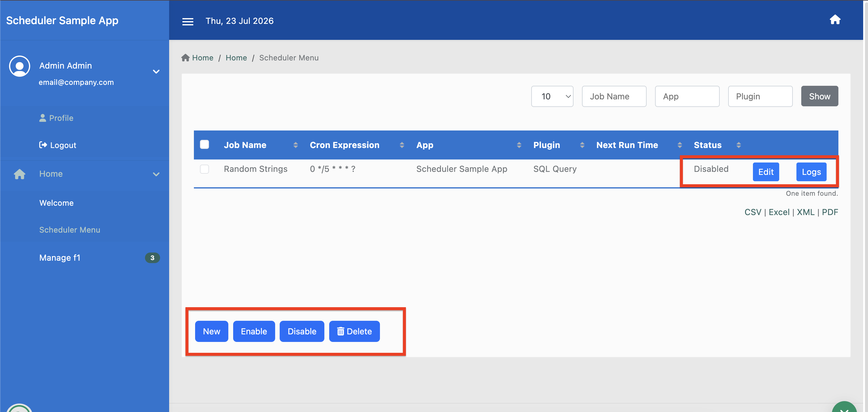Collapse the Home sidebar section chevron
The width and height of the screenshot is (868, 412).
(156, 174)
